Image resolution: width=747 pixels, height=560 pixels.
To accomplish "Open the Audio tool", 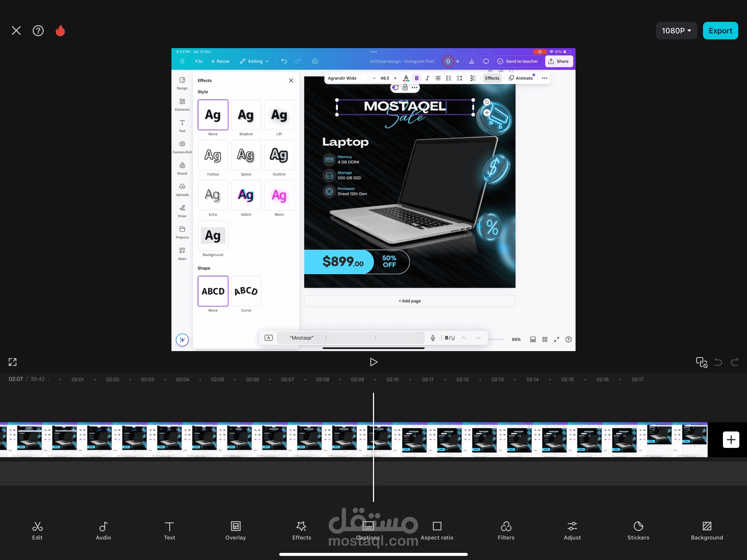I will (x=103, y=531).
